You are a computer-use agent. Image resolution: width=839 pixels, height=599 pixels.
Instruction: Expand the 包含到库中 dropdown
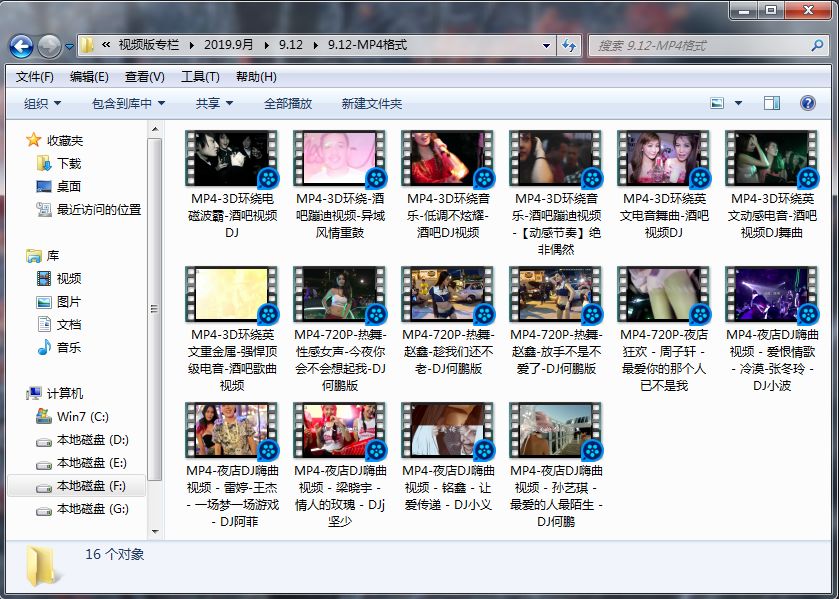128,103
